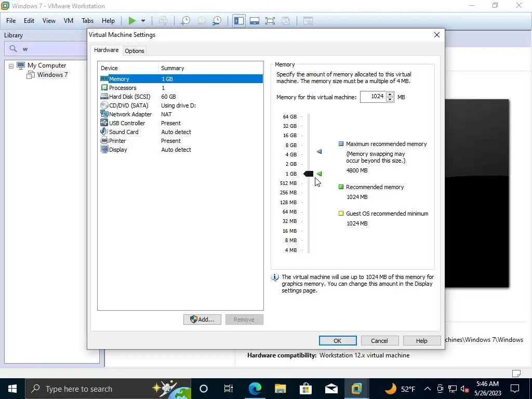Switch to the Options tab

tap(135, 51)
